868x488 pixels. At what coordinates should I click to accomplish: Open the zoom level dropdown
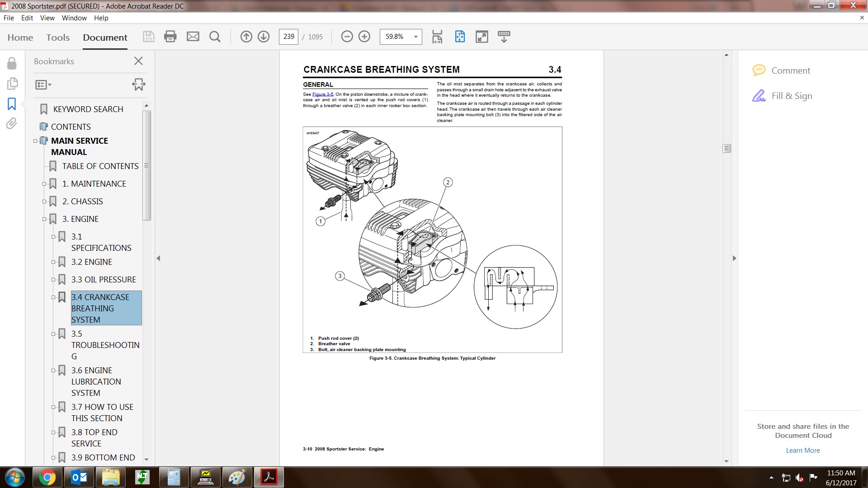415,37
